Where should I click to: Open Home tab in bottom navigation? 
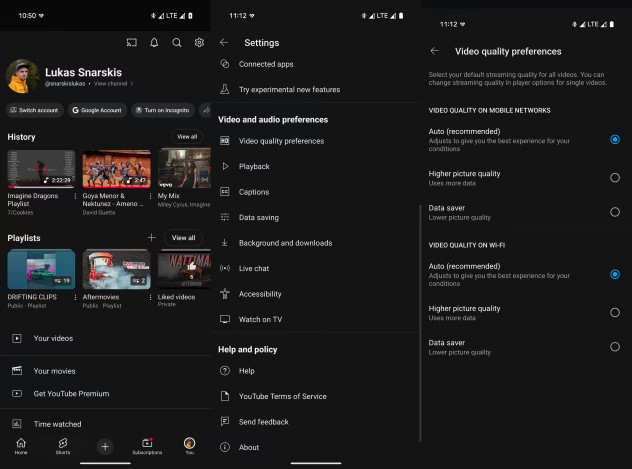21,446
